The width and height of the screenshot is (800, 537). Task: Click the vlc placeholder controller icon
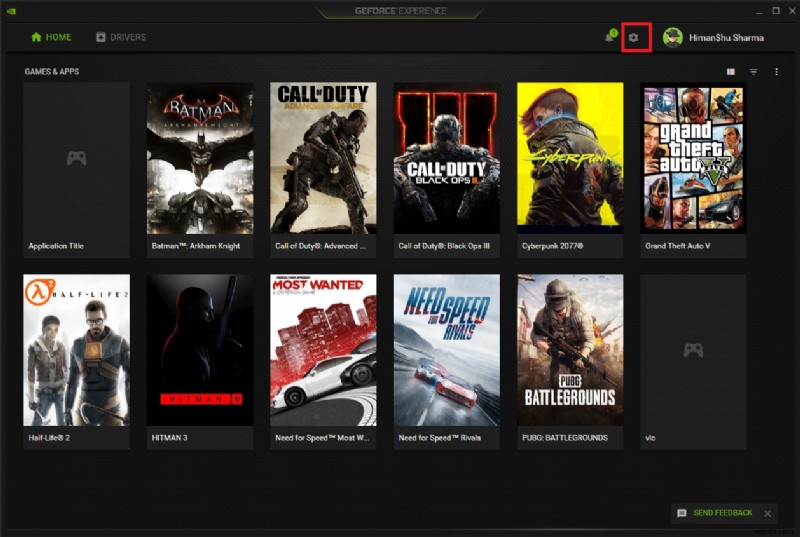(x=693, y=350)
